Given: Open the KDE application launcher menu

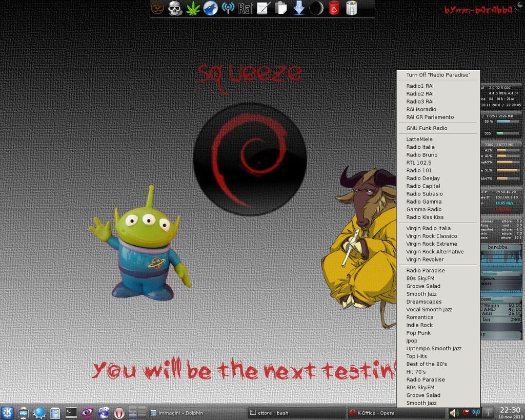Looking at the screenshot, I should coord(7,412).
